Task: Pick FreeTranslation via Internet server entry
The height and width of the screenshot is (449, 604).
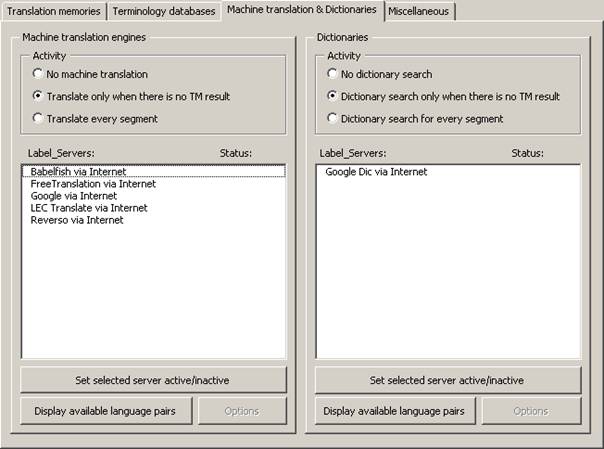Action: 93,184
